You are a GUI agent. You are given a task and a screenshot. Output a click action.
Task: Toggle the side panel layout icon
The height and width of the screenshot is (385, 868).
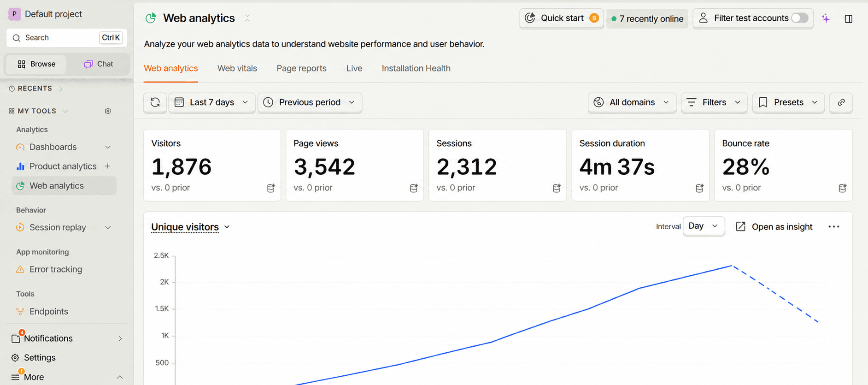point(848,19)
